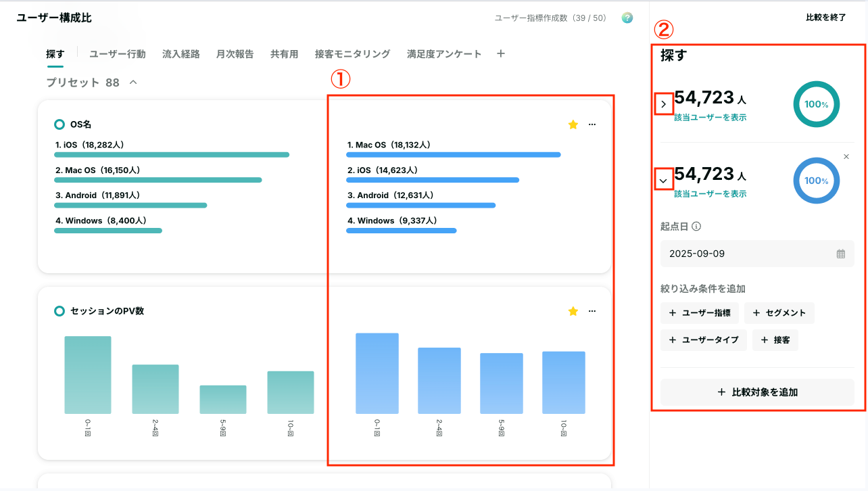Image resolution: width=868 pixels, height=491 pixels.
Task: Open the calendar icon in the 起点日 field
Action: 841,254
